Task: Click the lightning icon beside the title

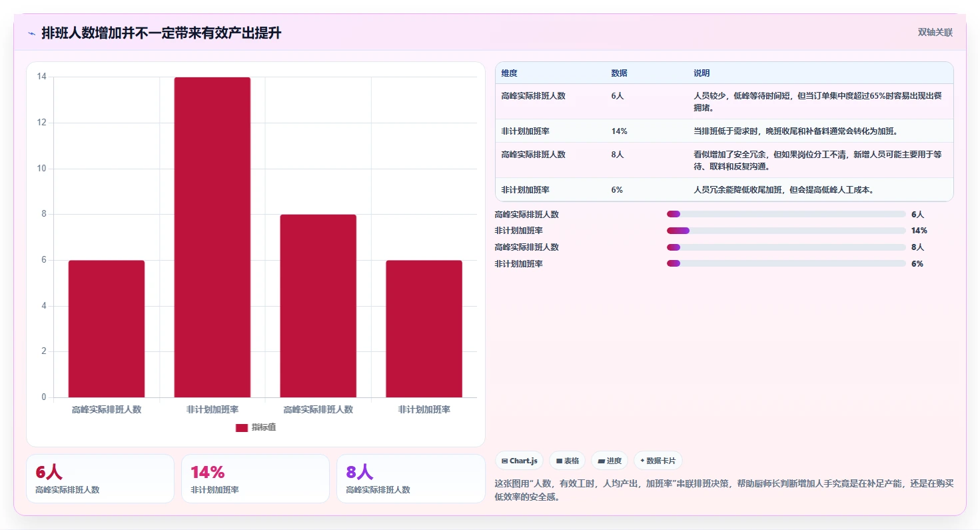Action: 31,33
